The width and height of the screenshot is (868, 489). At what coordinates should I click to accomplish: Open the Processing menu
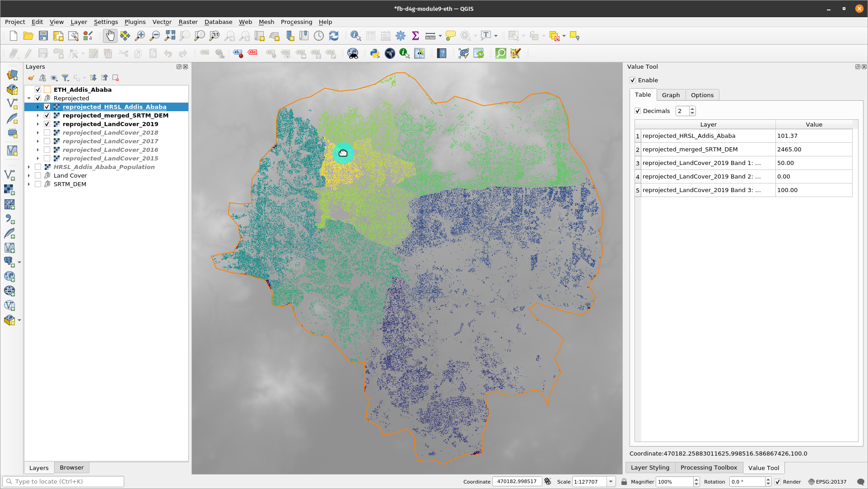tap(296, 22)
